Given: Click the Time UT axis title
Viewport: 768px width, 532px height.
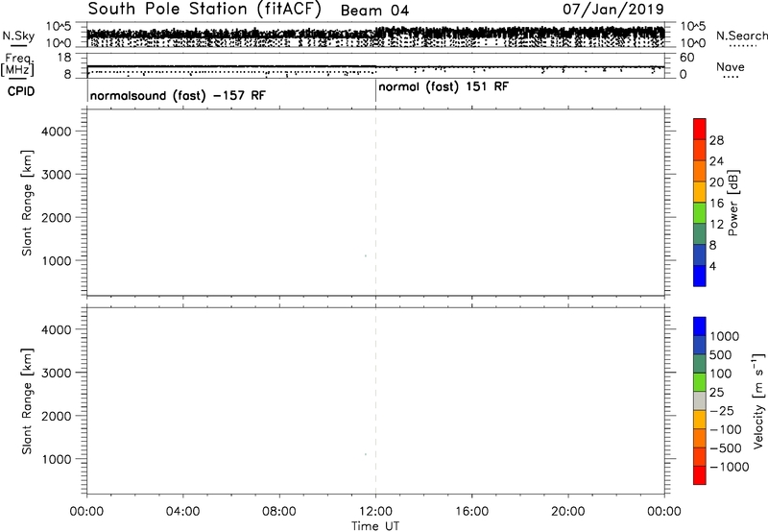Looking at the screenshot, I should click(x=375, y=526).
